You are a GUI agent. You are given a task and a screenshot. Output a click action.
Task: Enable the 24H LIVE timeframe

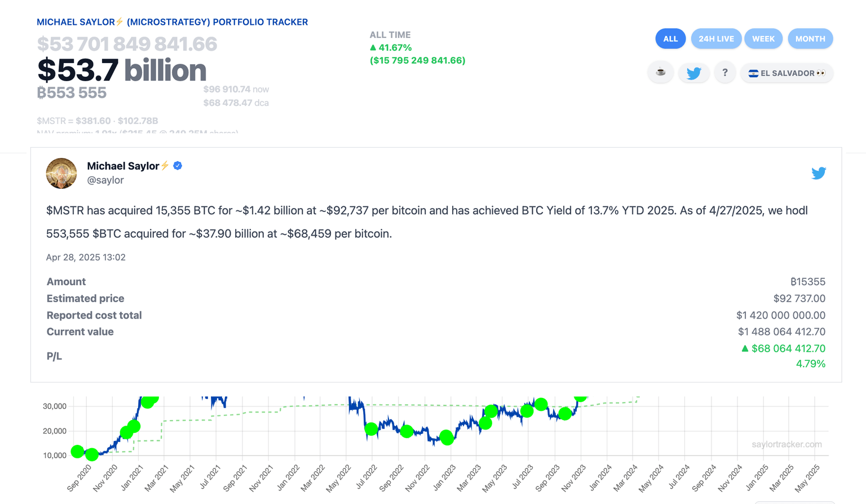click(716, 38)
